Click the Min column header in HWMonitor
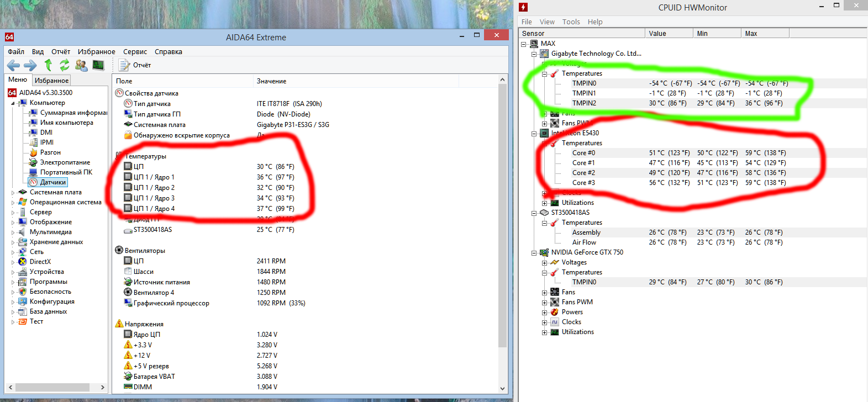 tap(717, 34)
